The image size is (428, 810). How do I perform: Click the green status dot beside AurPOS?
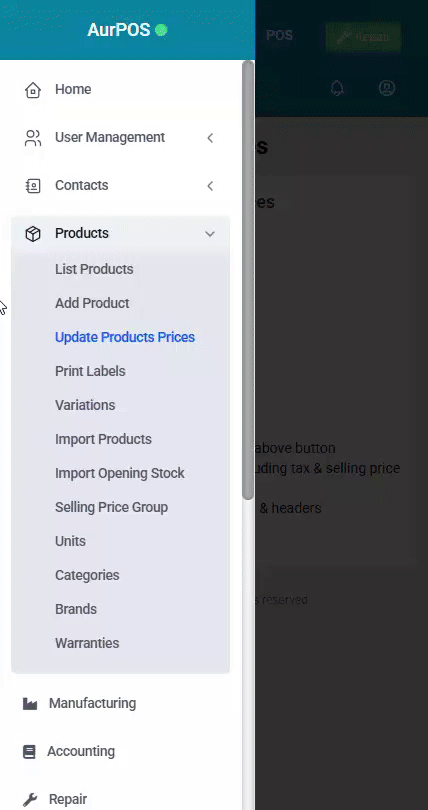(161, 30)
